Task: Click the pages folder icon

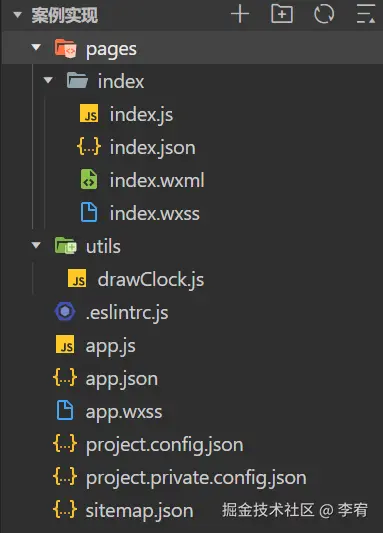Action: (65, 48)
